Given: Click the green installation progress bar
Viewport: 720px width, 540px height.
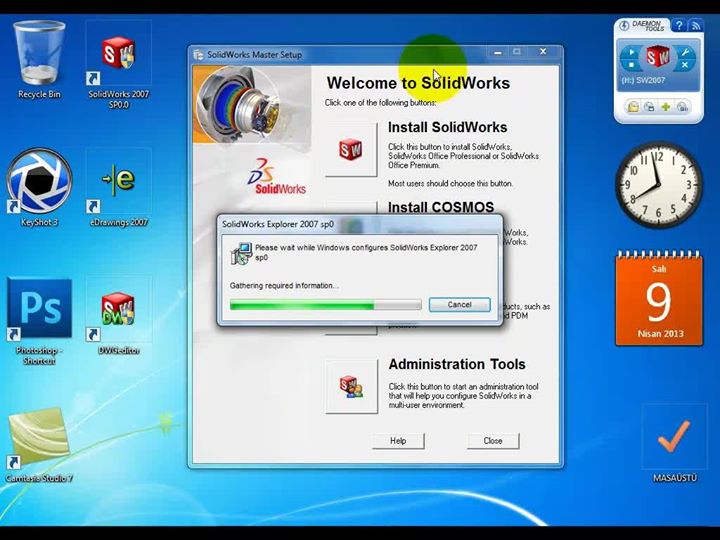Looking at the screenshot, I should coord(326,305).
